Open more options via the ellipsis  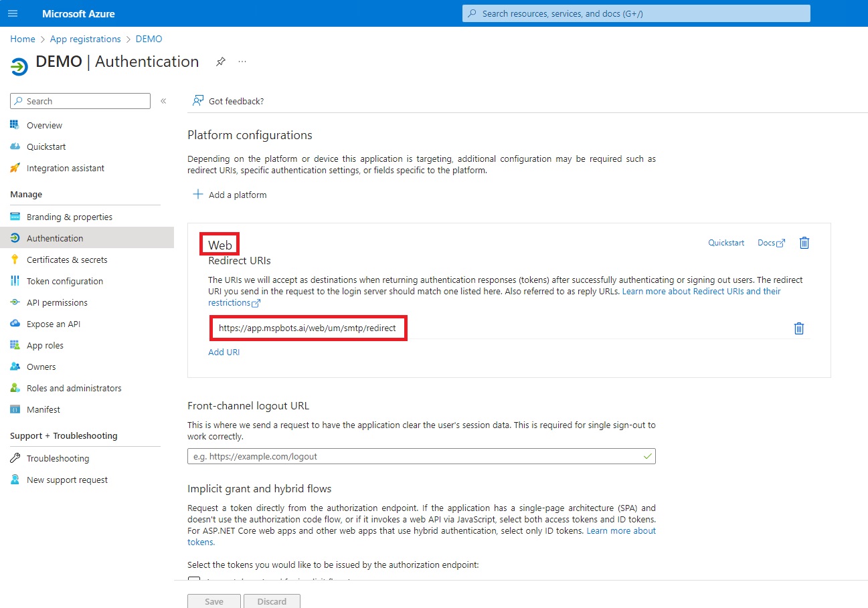point(242,61)
